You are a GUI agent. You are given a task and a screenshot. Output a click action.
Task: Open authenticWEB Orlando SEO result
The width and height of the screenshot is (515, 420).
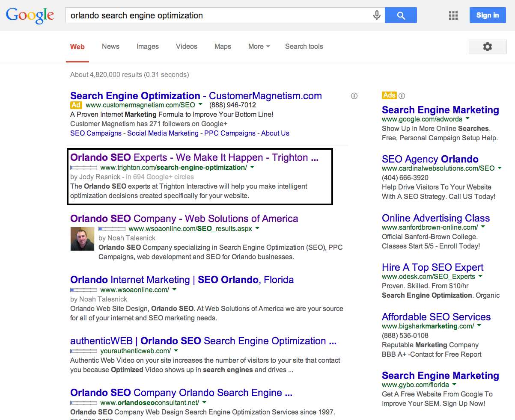[x=203, y=341]
